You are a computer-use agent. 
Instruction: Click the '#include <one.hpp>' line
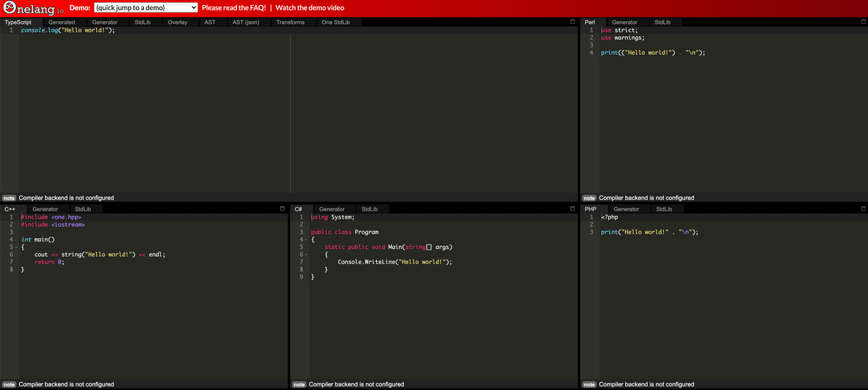coord(51,217)
